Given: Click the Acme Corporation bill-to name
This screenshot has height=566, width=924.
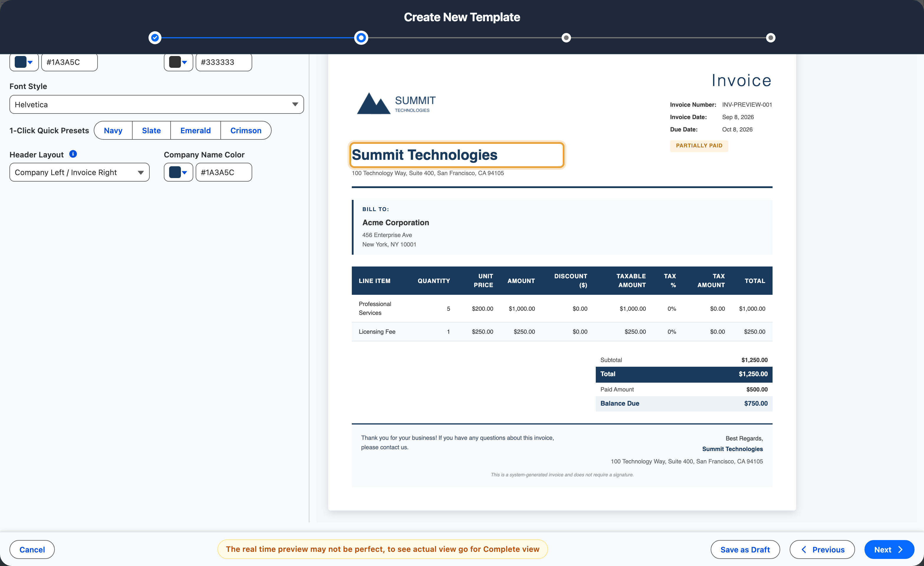Looking at the screenshot, I should click(396, 223).
